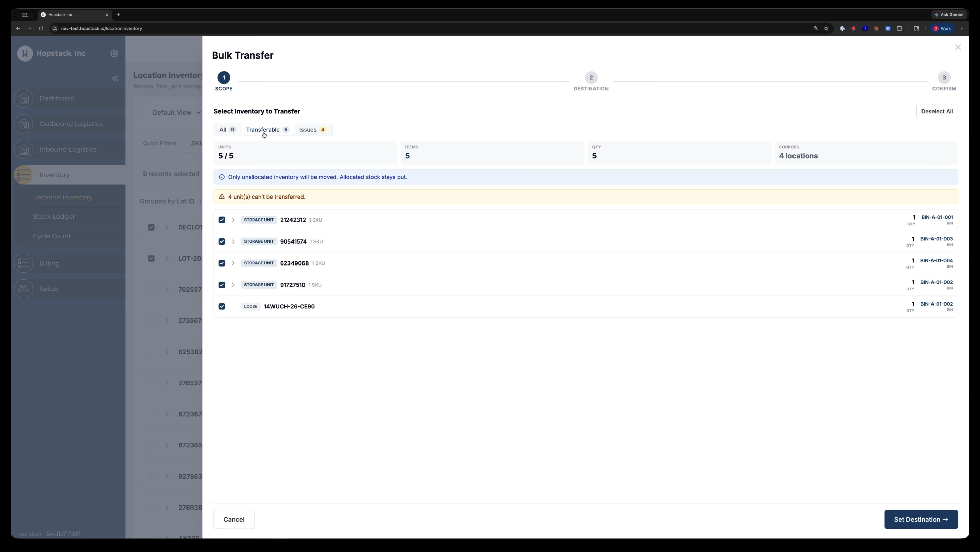This screenshot has width=980, height=552.
Task: Click step 1 Scope in the stepper
Action: pos(224,82)
